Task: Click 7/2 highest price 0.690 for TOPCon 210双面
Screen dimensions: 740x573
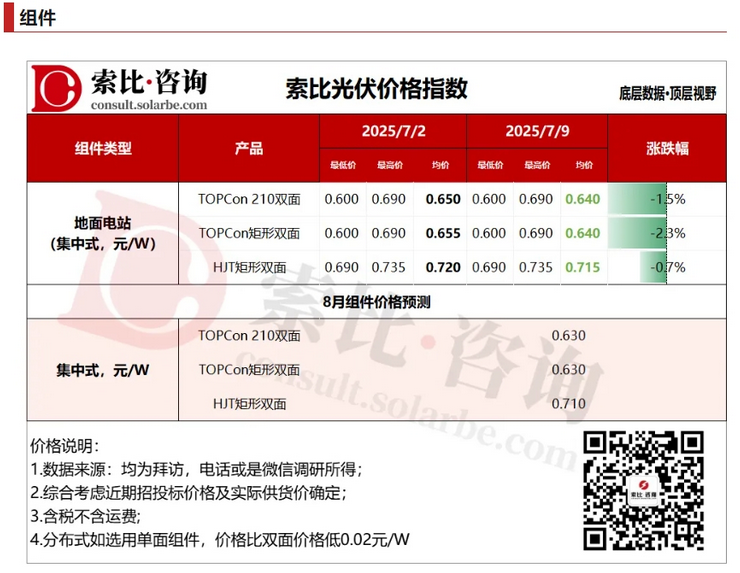Action: pos(388,199)
